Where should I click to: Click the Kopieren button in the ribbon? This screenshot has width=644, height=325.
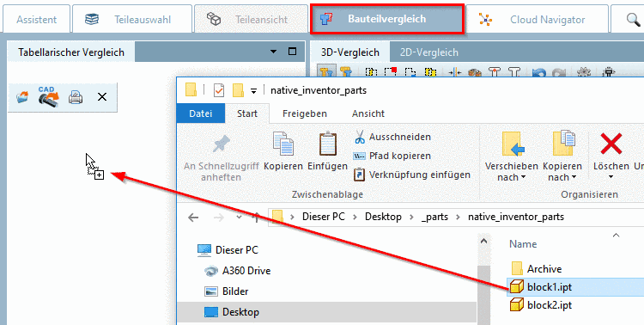[x=283, y=151]
